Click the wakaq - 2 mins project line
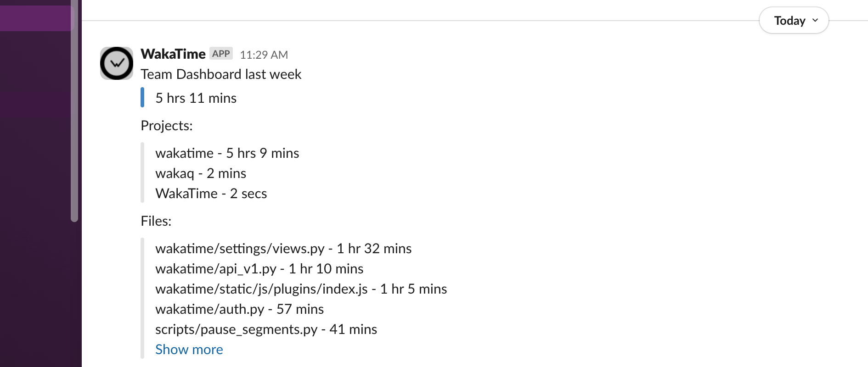Screen dimensions: 868x367 pyautogui.click(x=201, y=173)
